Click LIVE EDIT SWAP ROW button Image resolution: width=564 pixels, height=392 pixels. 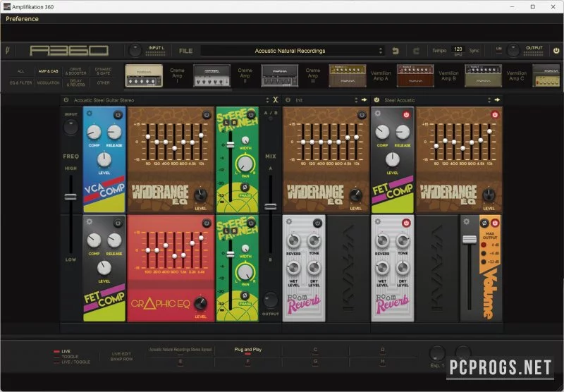[x=121, y=357]
